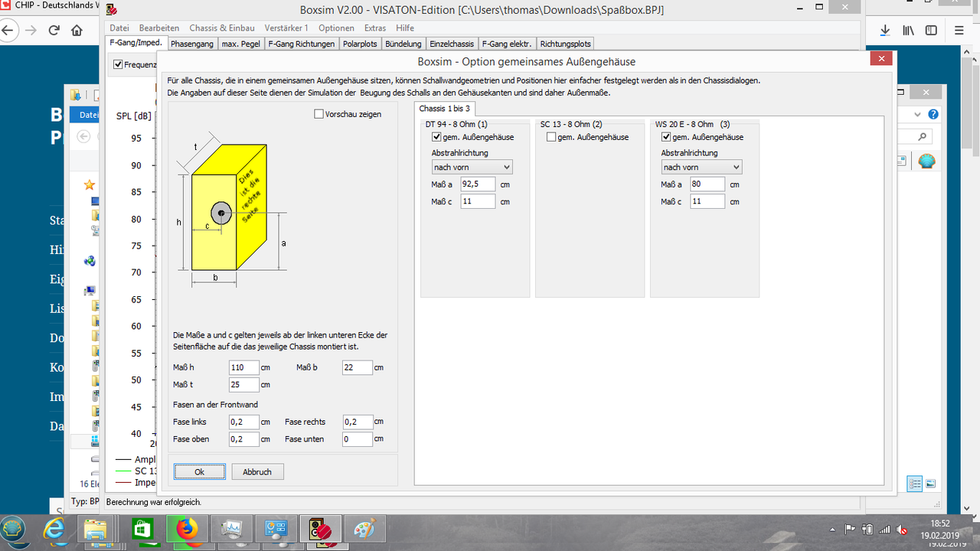Click the Firefox reload button

(x=54, y=31)
